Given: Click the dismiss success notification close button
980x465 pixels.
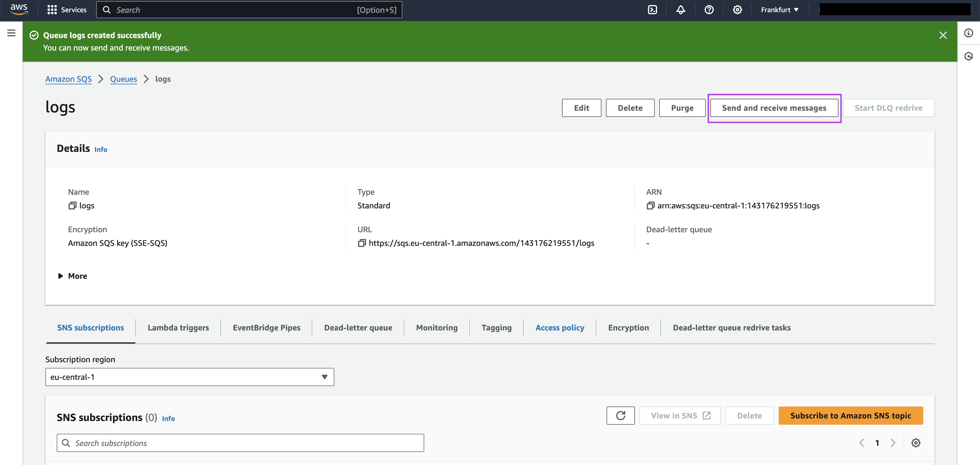Looking at the screenshot, I should click(943, 35).
